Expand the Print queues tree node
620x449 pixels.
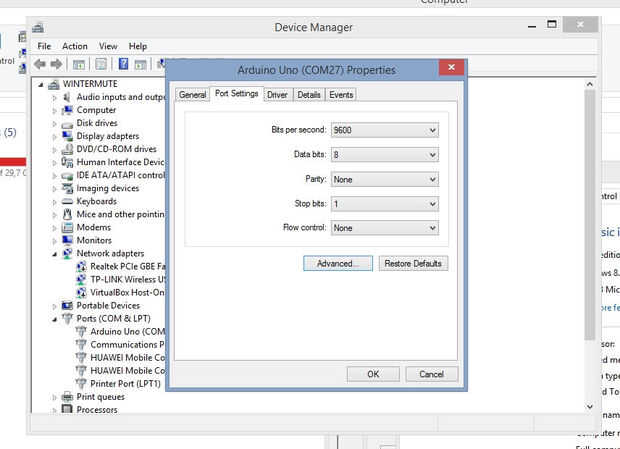(x=55, y=397)
